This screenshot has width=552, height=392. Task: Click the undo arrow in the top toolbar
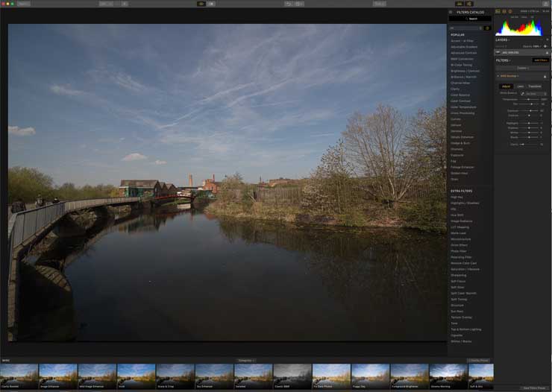click(289, 4)
